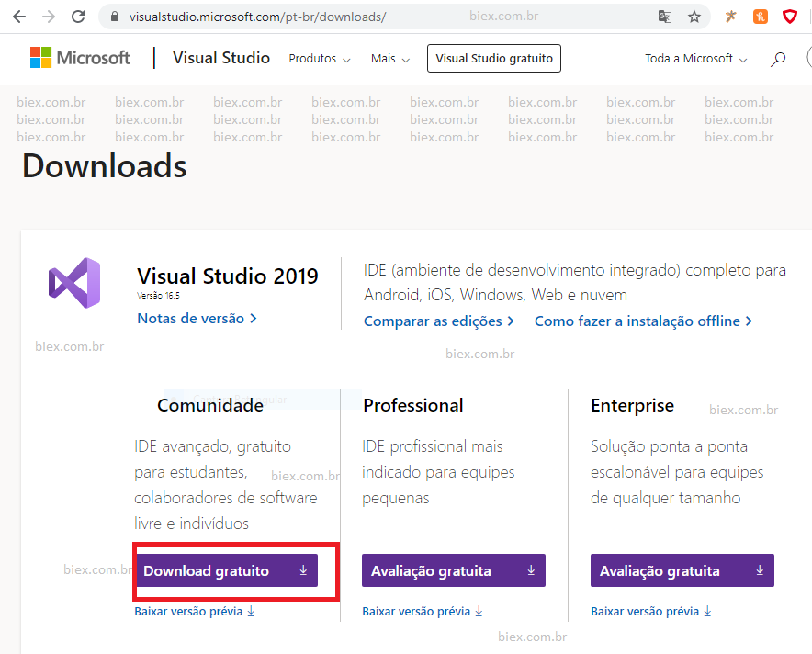Click the Visual Studio 2019 title
Image resolution: width=812 pixels, height=654 pixels.
[x=227, y=276]
